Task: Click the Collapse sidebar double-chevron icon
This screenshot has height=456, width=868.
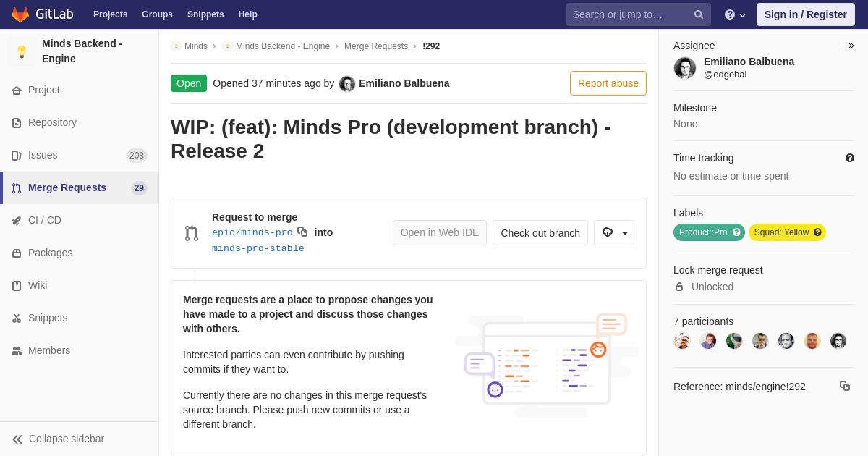Action: point(17,439)
